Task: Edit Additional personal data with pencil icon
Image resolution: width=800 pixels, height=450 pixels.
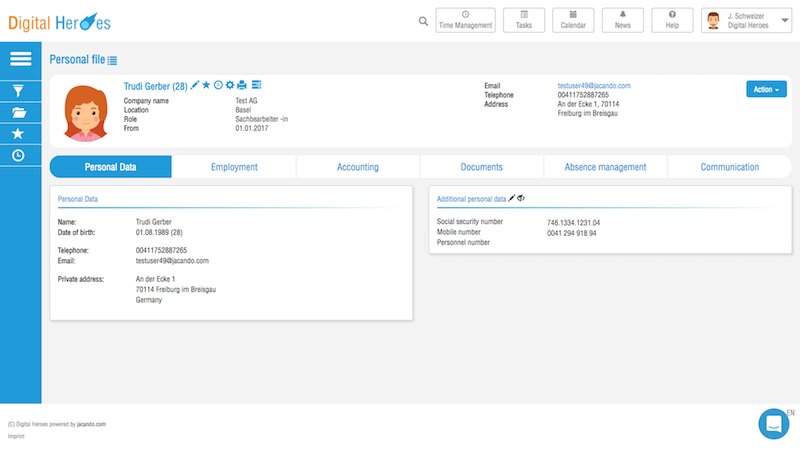Action: tap(512, 199)
